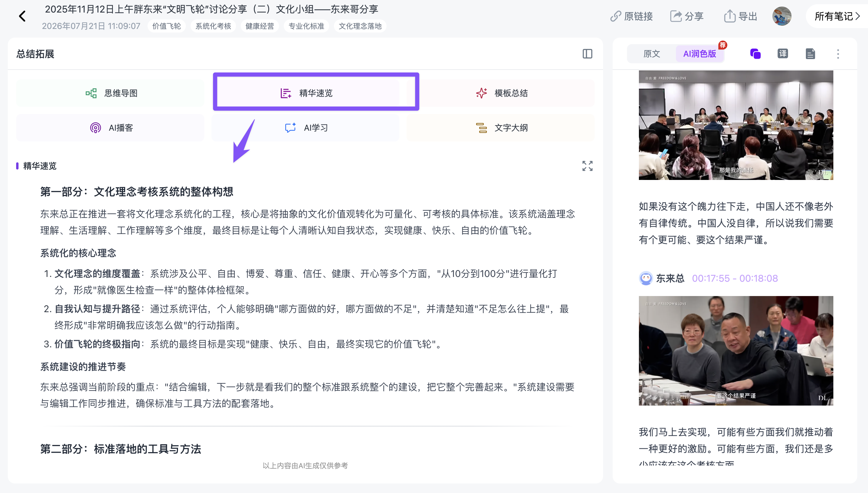Screen dimensions: 868x493
Task: Select the 价值飞轮 tag
Action: (x=166, y=26)
